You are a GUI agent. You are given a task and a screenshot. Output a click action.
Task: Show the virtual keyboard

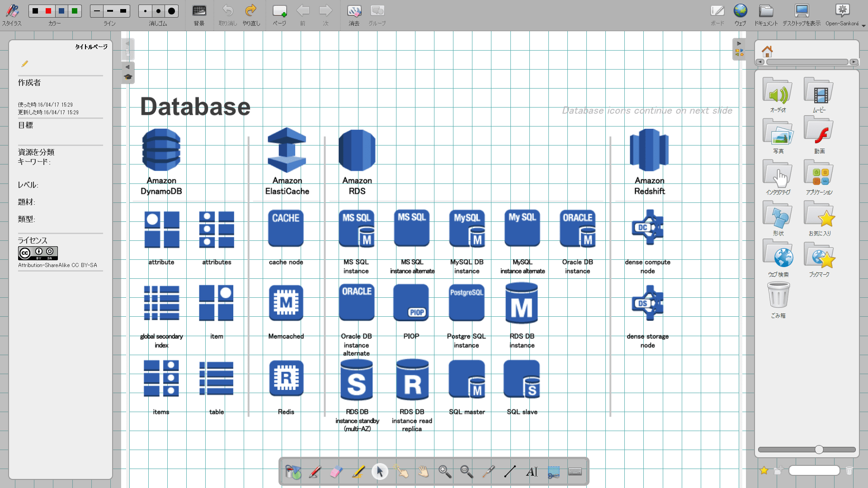[575, 472]
